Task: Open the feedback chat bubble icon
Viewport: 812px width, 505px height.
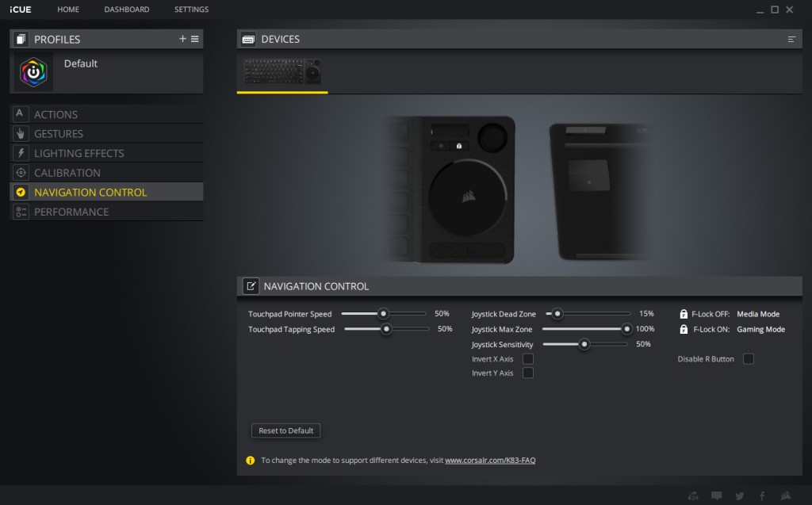Action: coord(716,495)
